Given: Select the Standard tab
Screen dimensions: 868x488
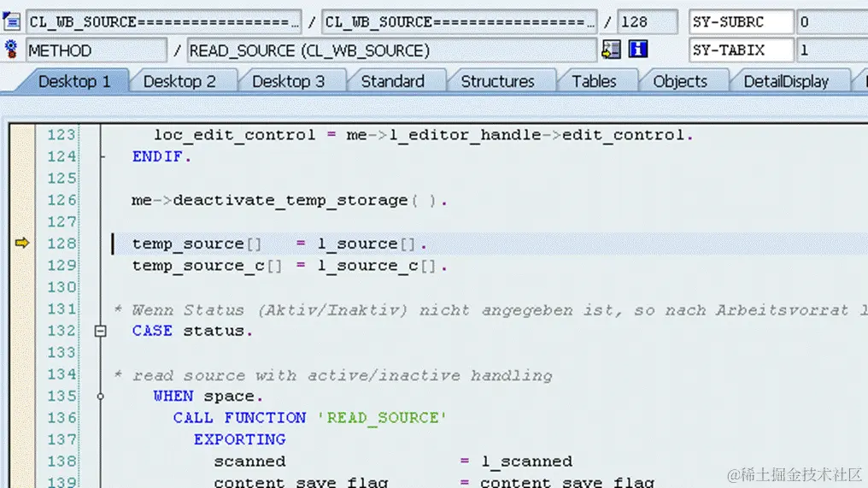Looking at the screenshot, I should [x=392, y=81].
